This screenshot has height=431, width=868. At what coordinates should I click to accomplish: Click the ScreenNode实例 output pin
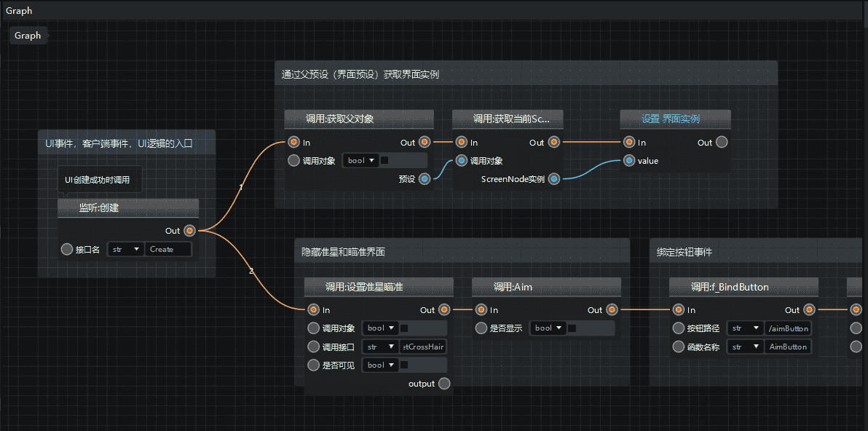pos(553,179)
